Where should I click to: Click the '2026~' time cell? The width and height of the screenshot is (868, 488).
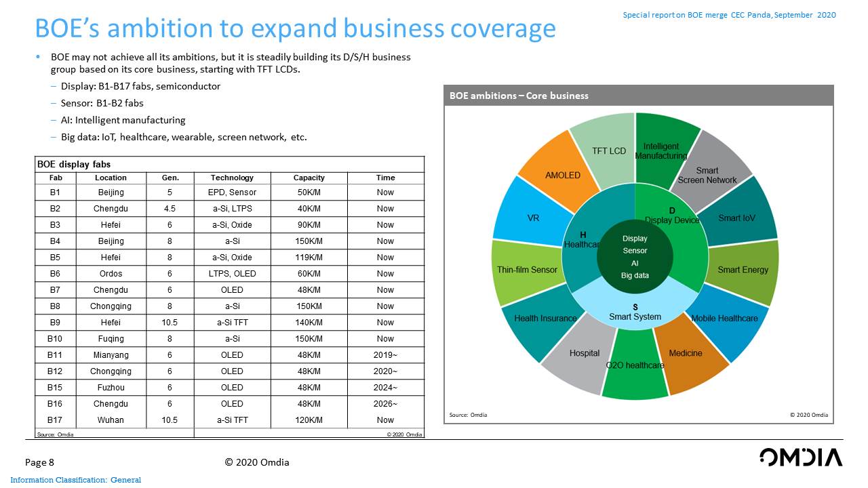[x=385, y=404]
